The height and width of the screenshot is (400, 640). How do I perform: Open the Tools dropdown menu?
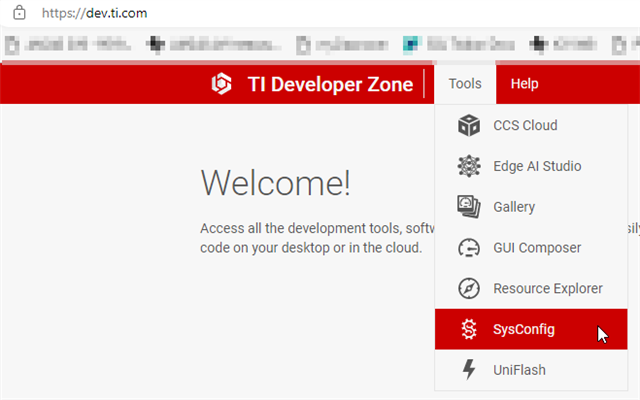pyautogui.click(x=465, y=84)
